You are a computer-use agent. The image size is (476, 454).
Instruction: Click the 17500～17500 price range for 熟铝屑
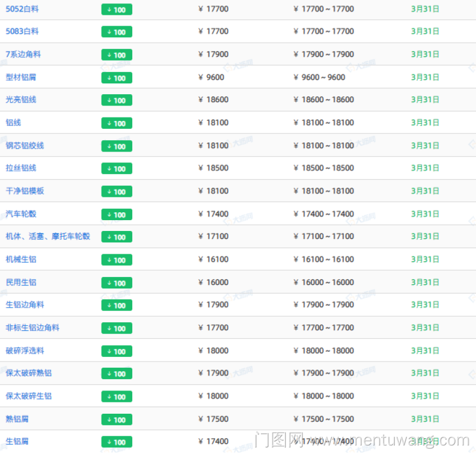323,419
